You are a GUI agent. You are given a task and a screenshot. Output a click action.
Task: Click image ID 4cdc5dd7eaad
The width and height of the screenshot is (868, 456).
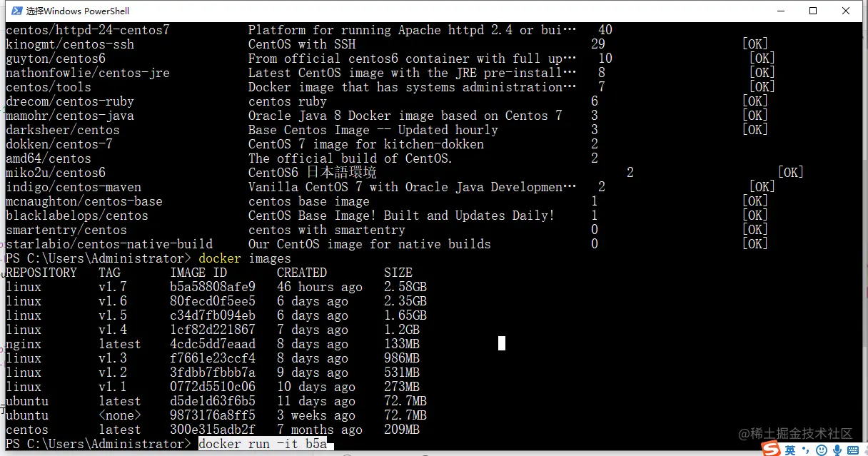[x=213, y=344]
